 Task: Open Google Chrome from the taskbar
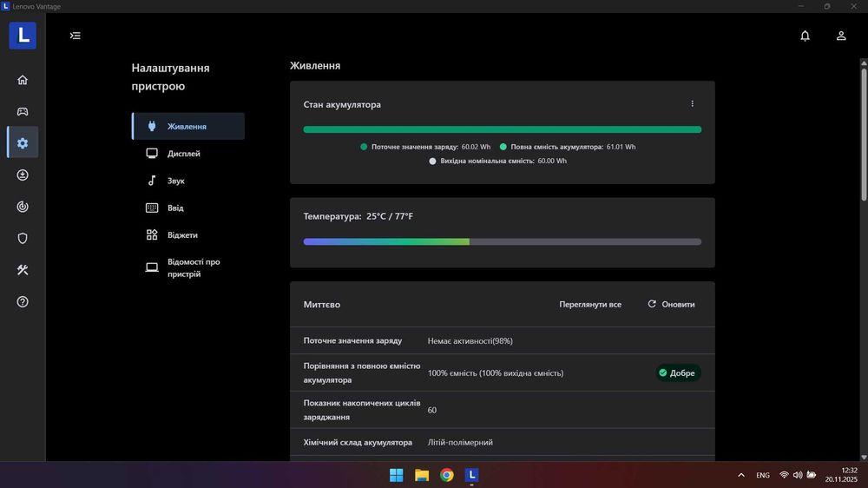(447, 475)
